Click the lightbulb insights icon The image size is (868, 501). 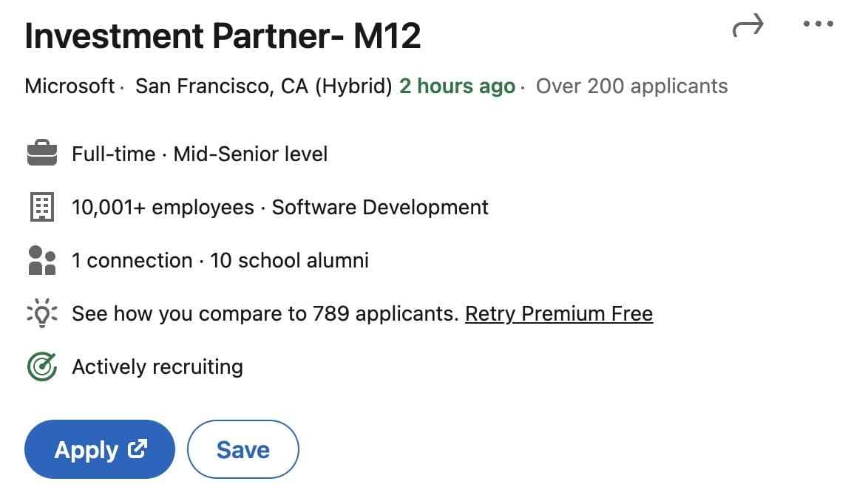[42, 314]
